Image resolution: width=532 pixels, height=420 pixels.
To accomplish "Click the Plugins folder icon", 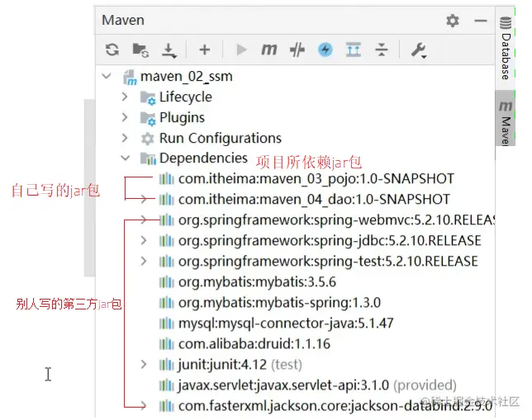I will (148, 118).
